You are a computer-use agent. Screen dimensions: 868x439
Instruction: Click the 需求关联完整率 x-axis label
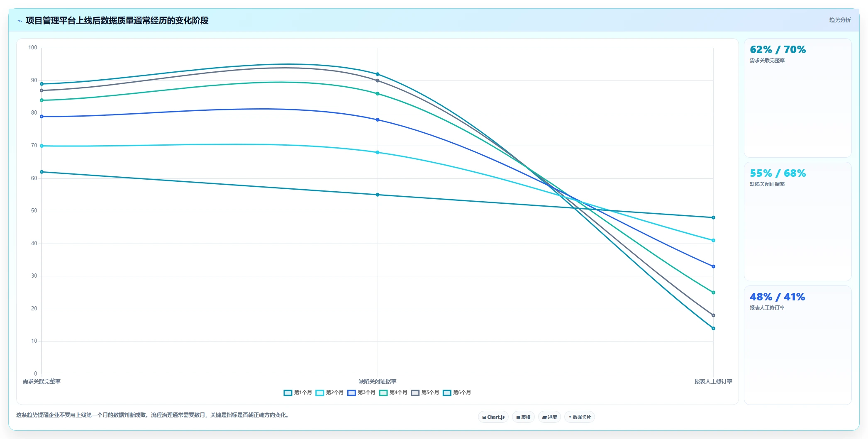coord(41,381)
